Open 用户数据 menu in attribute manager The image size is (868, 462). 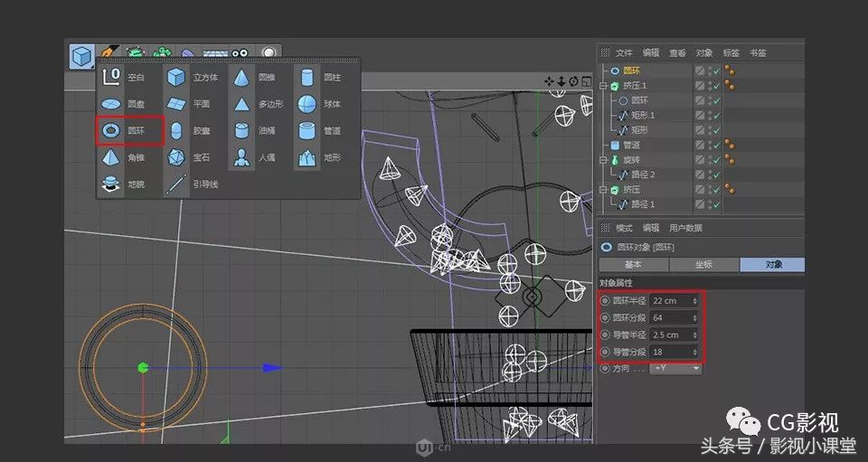pos(686,228)
